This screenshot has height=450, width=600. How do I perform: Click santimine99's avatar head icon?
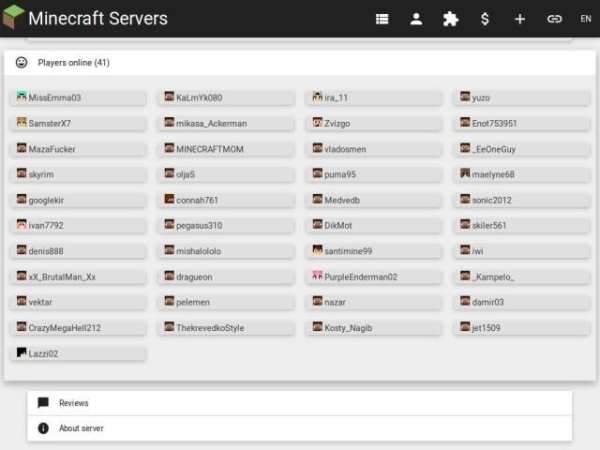(x=317, y=249)
